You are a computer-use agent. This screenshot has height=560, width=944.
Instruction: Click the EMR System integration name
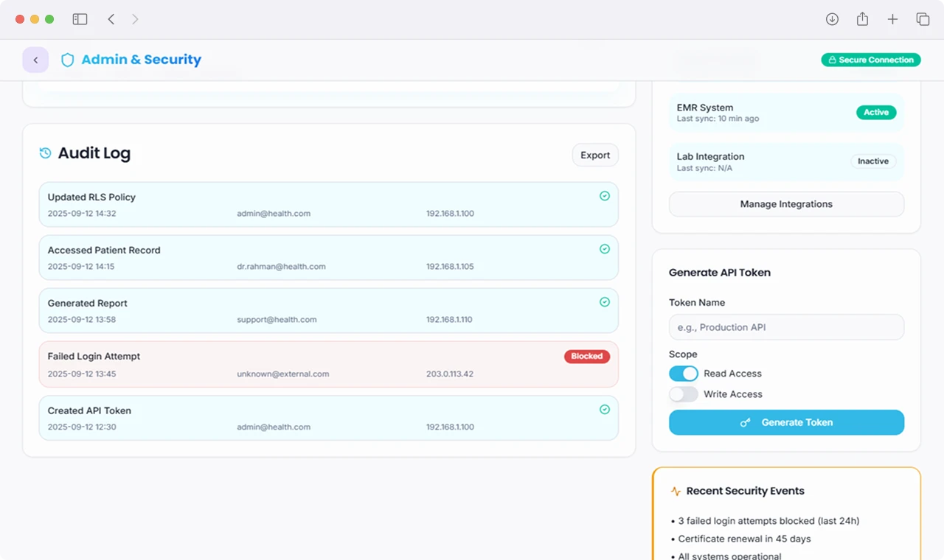[x=705, y=108]
